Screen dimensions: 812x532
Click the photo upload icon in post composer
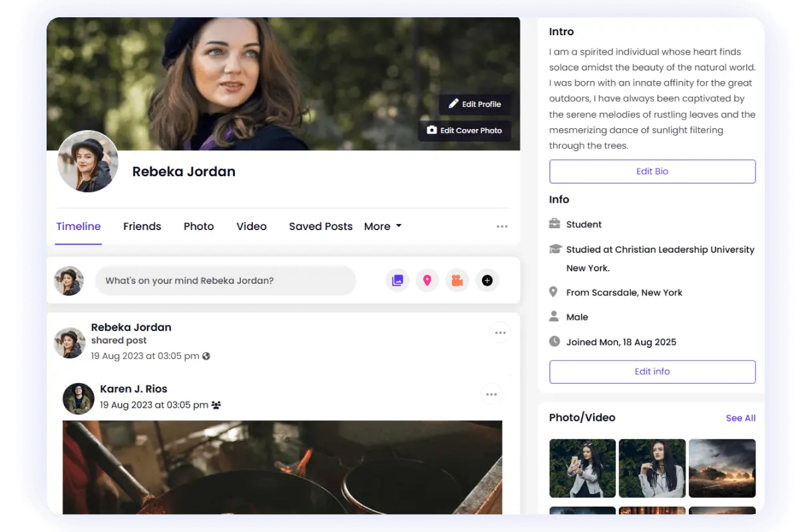click(x=397, y=281)
